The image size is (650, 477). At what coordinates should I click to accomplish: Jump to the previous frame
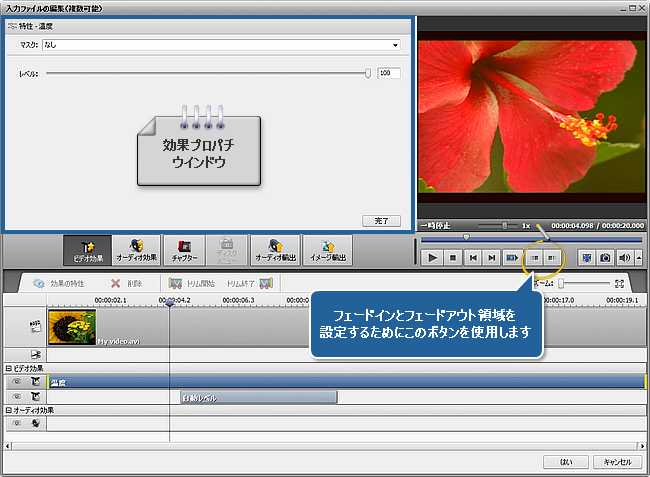[x=472, y=257]
